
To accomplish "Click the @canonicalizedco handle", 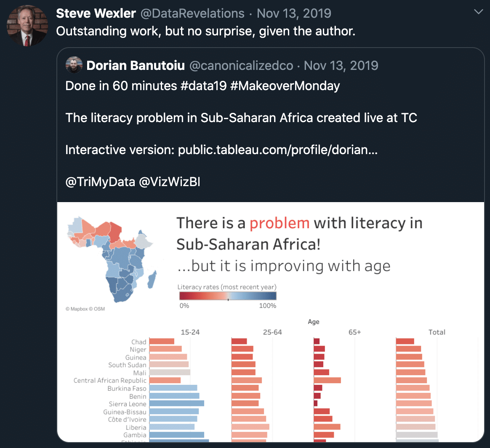I will [x=241, y=66].
